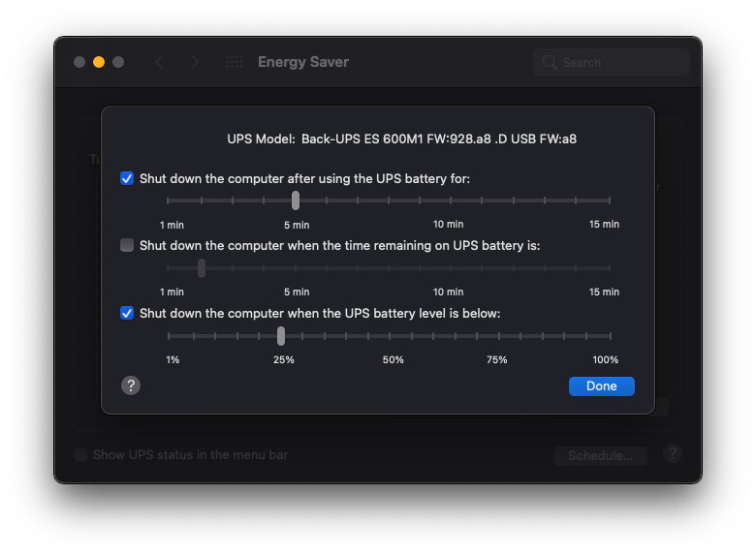This screenshot has width=756, height=555.
Task: Set the time remaining slider to the 15 min tick
Action: point(610,268)
